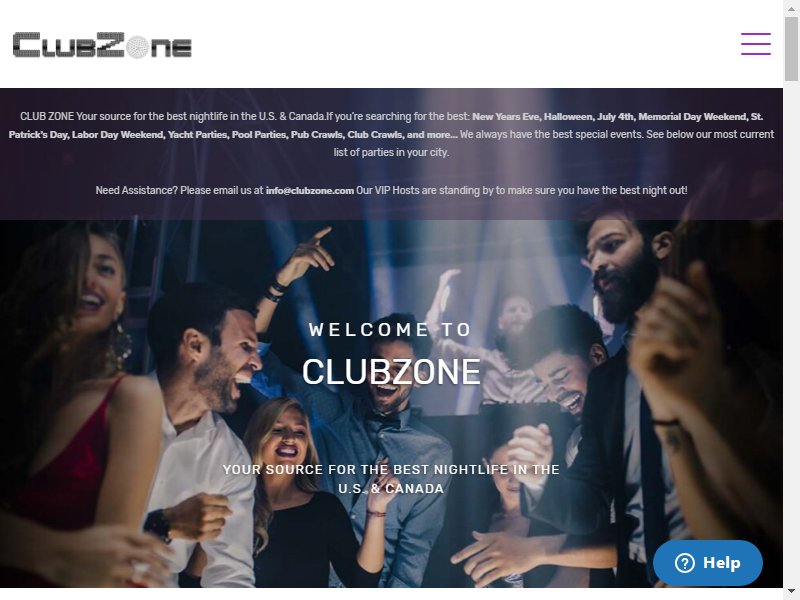Click the scrollbar down arrow
The image size is (800, 600).
[791, 592]
